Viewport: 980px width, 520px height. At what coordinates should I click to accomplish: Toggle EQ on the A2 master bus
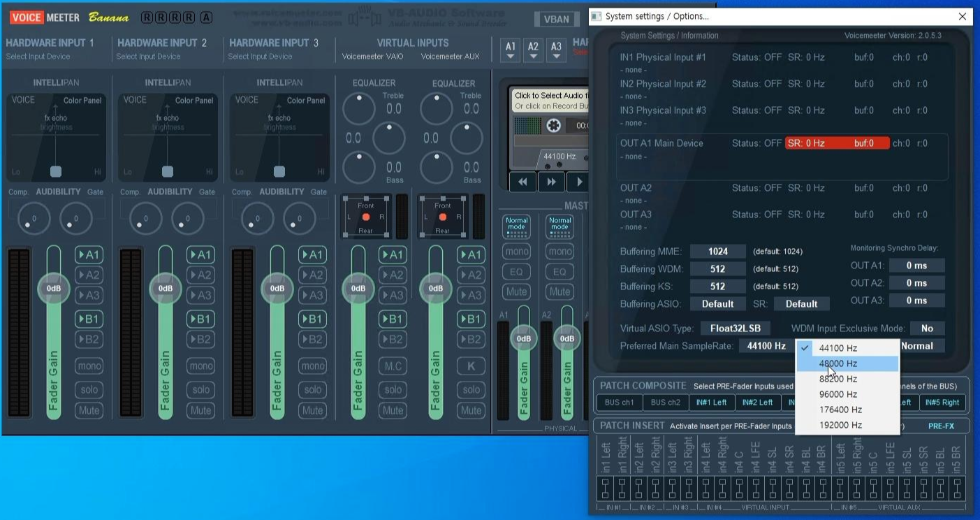tap(560, 272)
